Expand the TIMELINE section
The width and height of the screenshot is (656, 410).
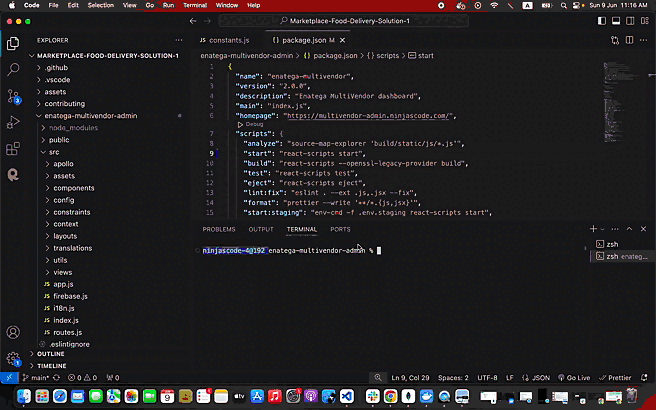[51, 366]
